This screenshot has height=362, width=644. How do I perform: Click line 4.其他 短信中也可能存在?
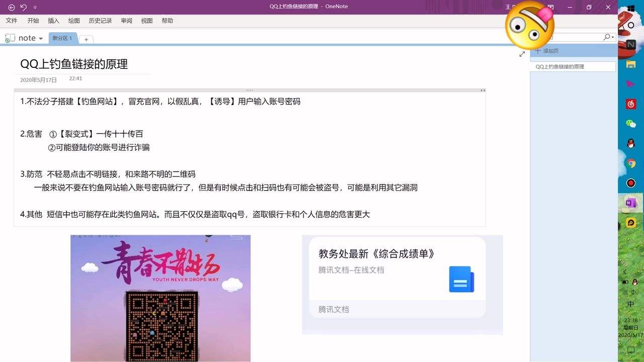click(195, 214)
